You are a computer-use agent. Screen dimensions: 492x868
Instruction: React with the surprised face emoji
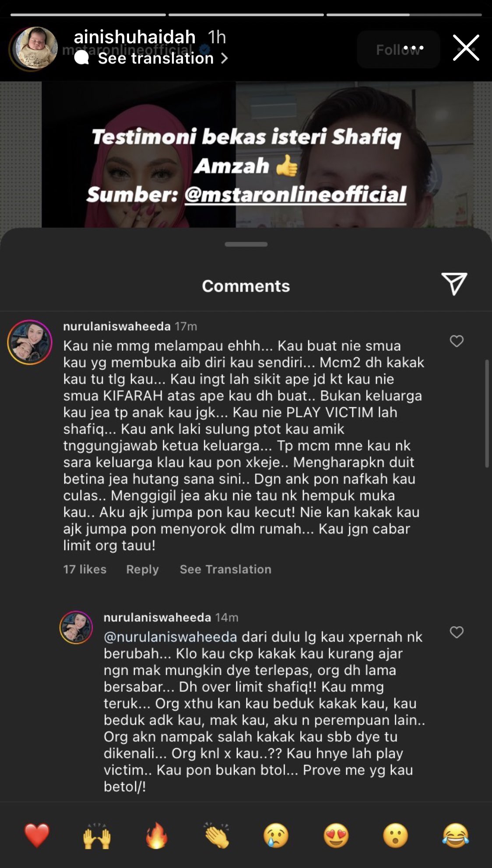click(396, 836)
